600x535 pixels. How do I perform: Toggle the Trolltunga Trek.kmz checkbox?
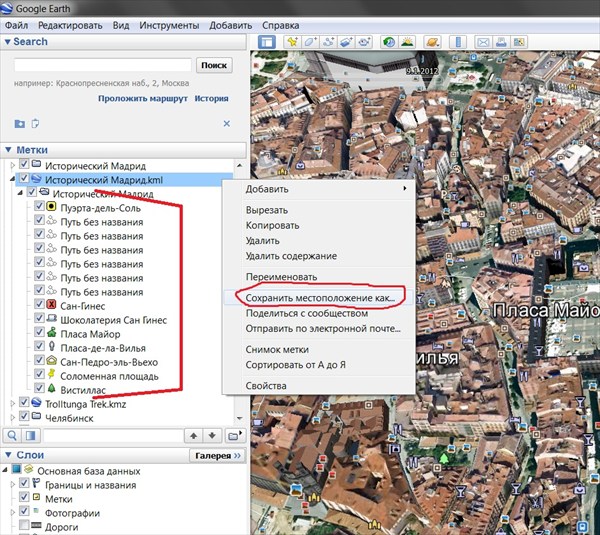pyautogui.click(x=24, y=402)
